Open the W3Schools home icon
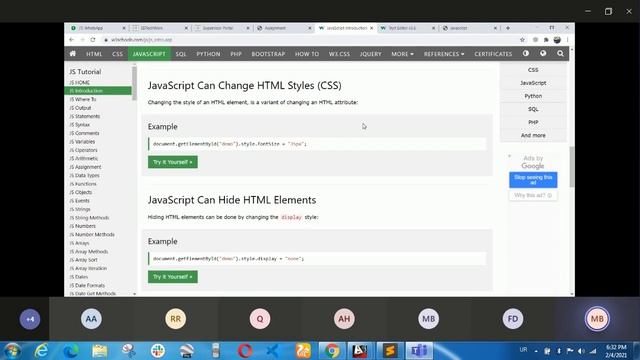Viewport: 640px width, 360px height. [x=73, y=53]
